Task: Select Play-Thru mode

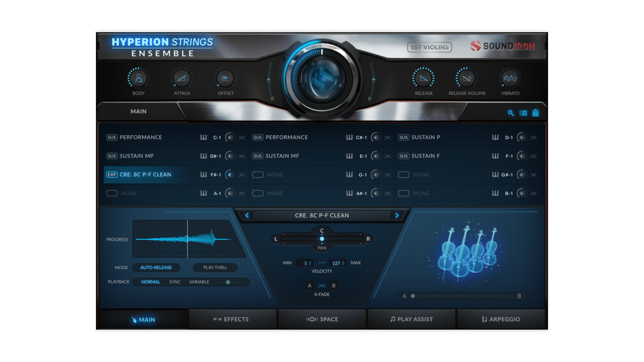Action: pos(215,267)
